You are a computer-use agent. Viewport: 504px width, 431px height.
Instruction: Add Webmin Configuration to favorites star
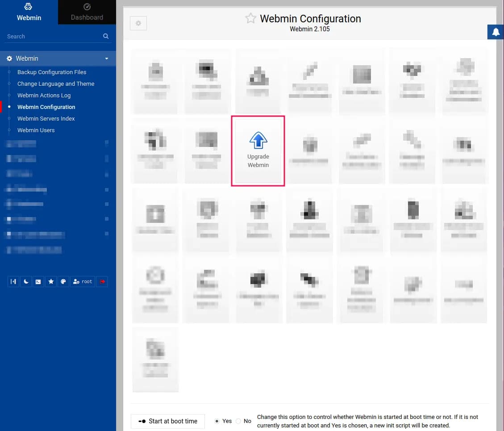coord(250,18)
